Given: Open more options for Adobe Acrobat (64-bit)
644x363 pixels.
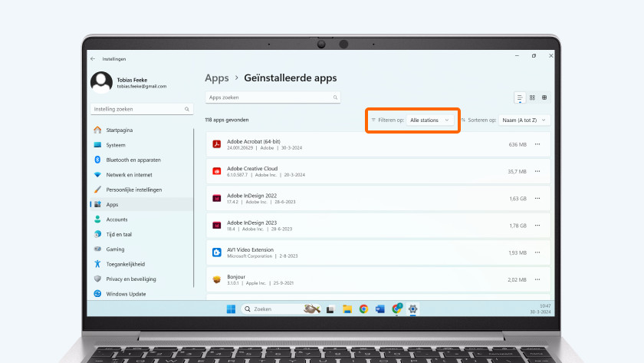Looking at the screenshot, I should 537,144.
